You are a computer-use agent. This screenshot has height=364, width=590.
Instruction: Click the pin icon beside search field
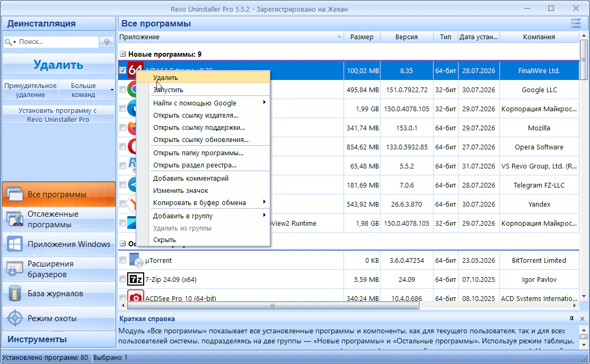click(107, 42)
